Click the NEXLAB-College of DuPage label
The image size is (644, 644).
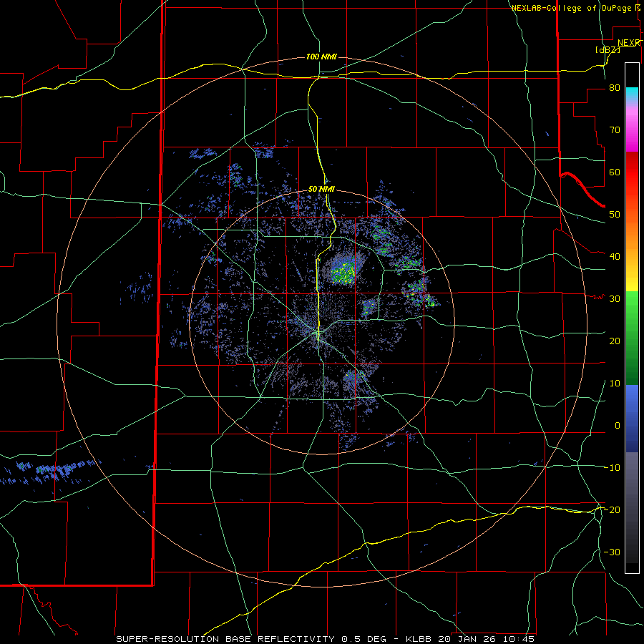click(x=572, y=8)
